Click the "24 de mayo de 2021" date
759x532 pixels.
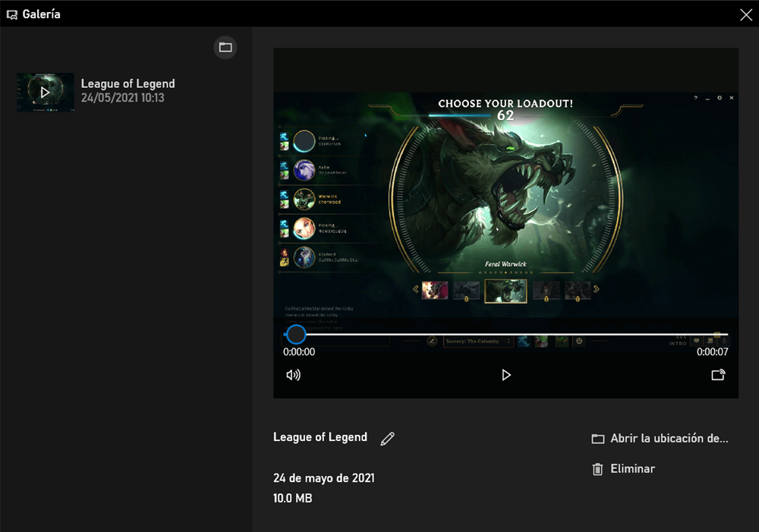tap(324, 478)
